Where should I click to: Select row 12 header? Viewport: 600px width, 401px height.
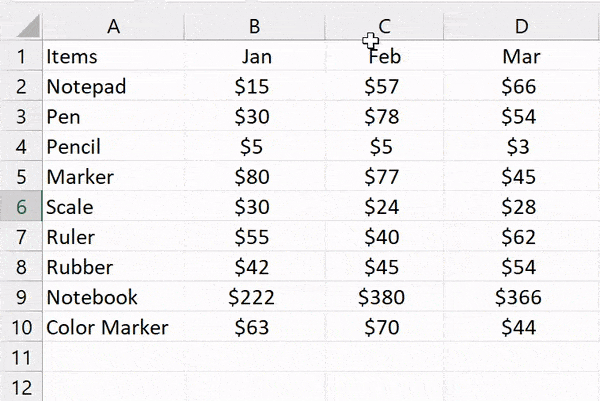[x=21, y=387]
